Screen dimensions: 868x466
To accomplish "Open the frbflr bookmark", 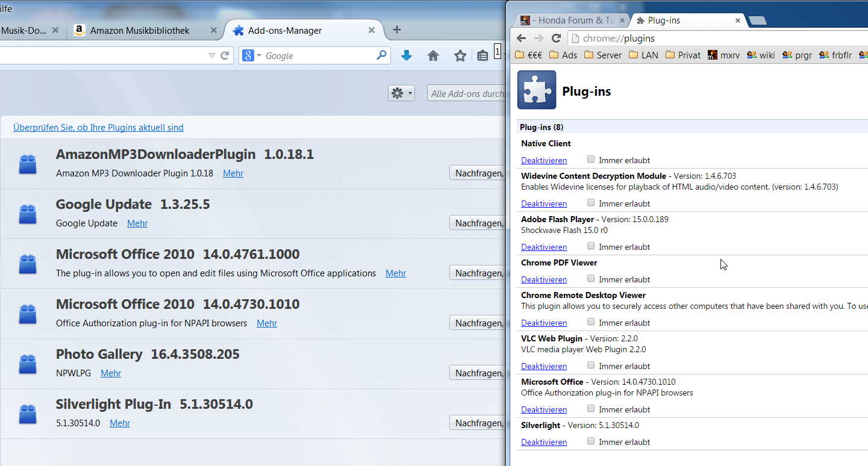I will (835, 55).
